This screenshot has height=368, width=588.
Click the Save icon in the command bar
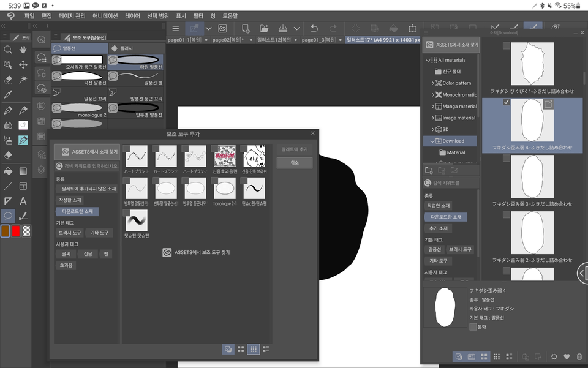tap(283, 29)
